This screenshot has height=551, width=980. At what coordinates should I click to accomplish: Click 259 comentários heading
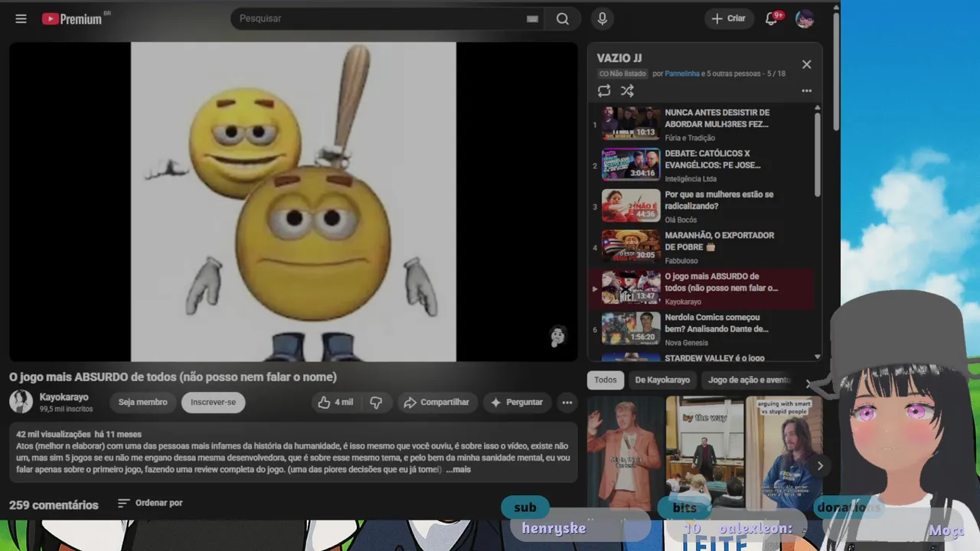[x=54, y=505]
